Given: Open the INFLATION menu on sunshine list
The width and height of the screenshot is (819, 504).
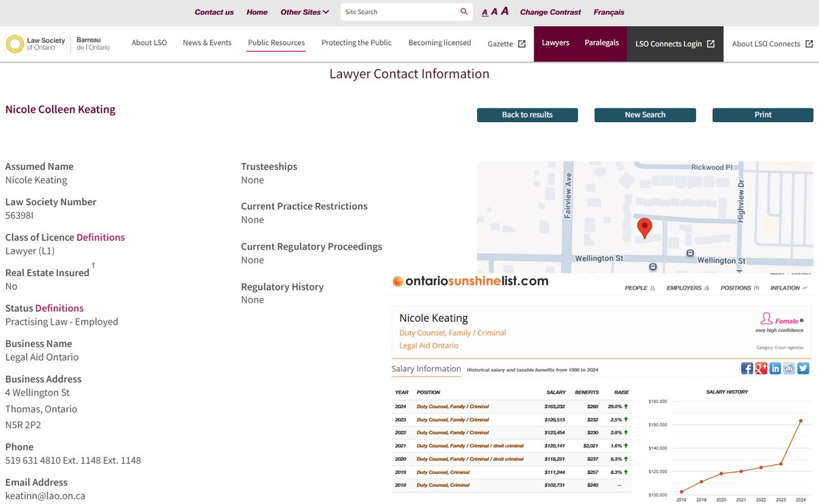Looking at the screenshot, I should tap(788, 288).
